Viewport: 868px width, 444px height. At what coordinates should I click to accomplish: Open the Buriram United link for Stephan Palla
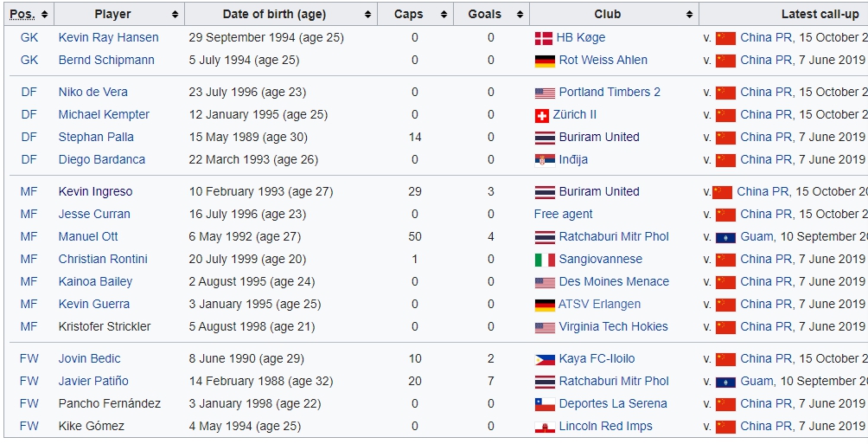coord(599,138)
